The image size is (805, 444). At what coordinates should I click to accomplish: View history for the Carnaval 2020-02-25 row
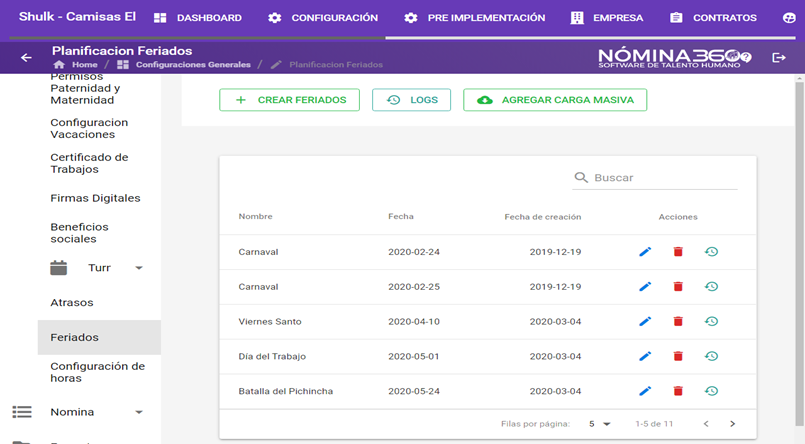(x=711, y=286)
